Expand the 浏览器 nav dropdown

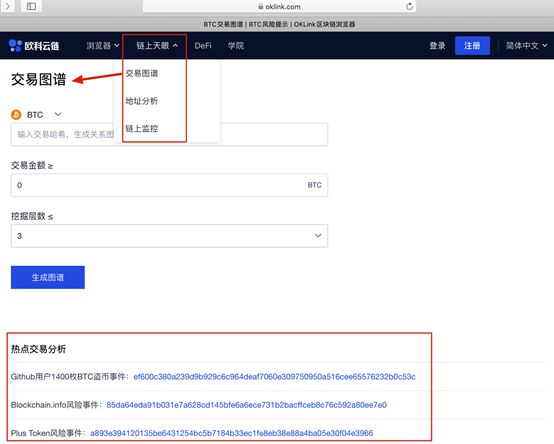point(103,46)
